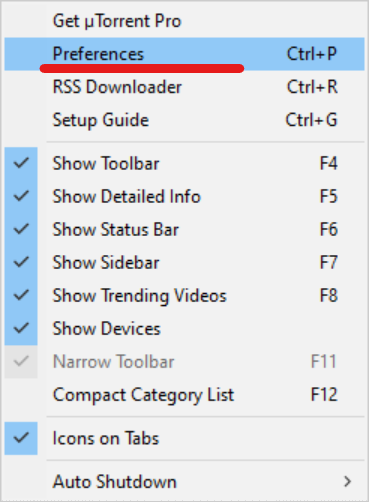
Task: Launch the Setup Guide
Action: (x=184, y=120)
